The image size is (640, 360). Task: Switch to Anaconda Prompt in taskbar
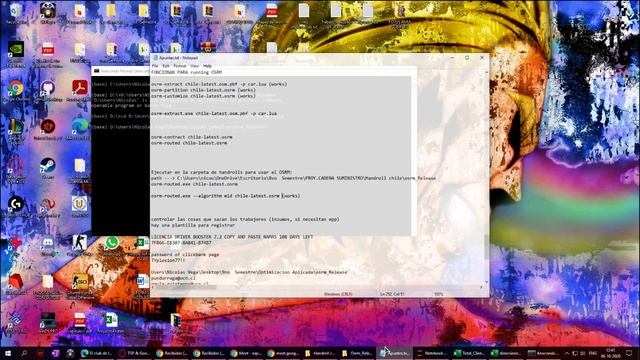[x=543, y=353]
